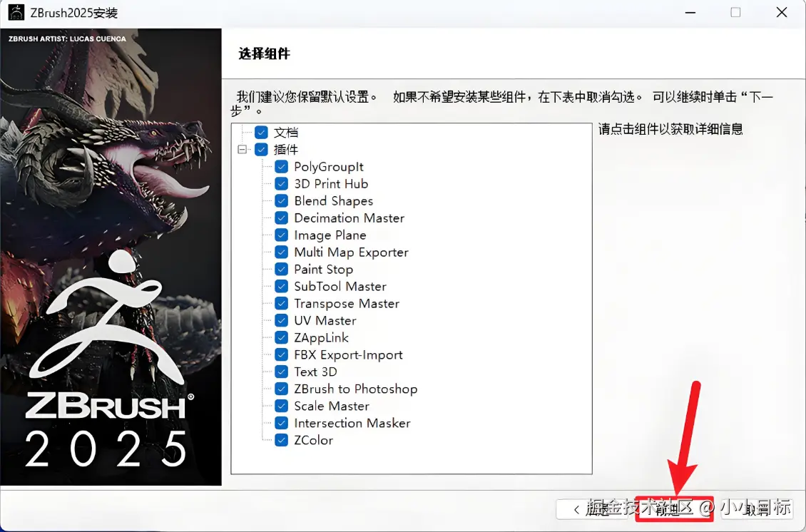Open the ZBrush installer title bar icon
This screenshot has width=806, height=532.
[16, 12]
